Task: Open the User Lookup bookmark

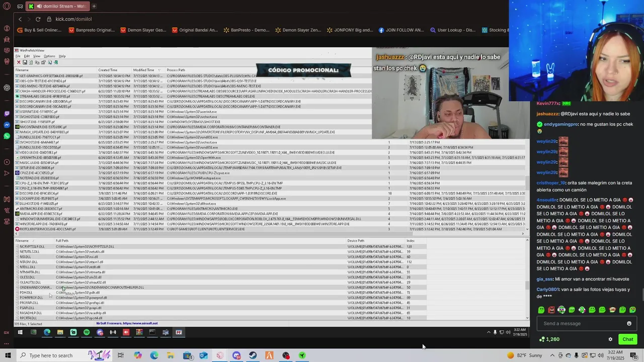Action: [452, 30]
